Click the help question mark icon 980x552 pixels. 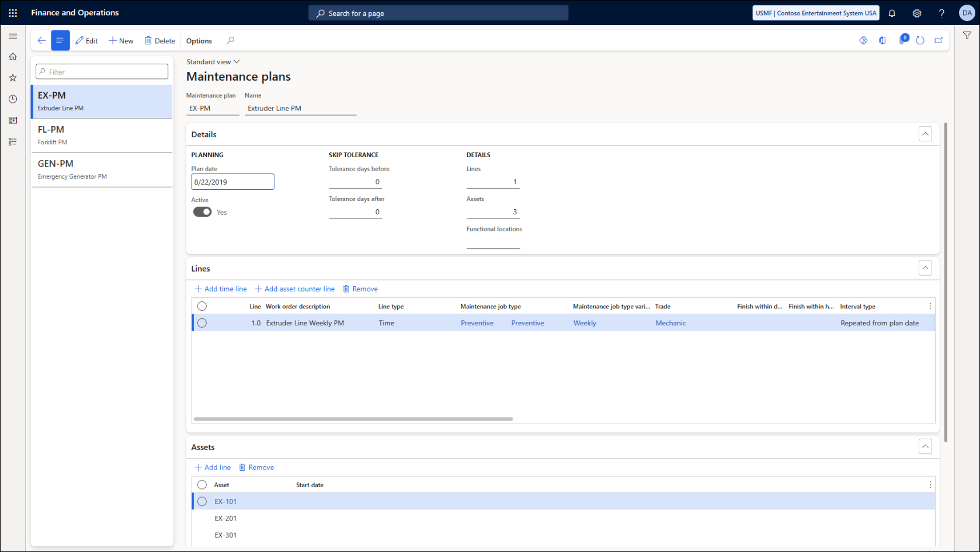(x=941, y=13)
